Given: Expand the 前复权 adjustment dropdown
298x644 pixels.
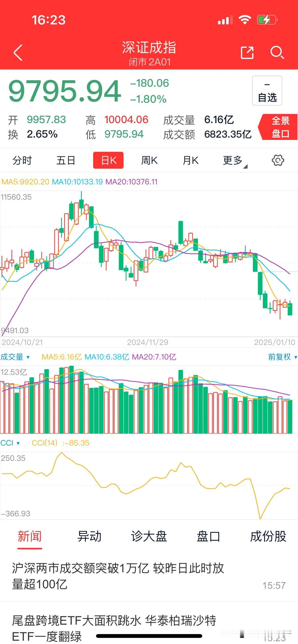Looking at the screenshot, I should point(282,357).
